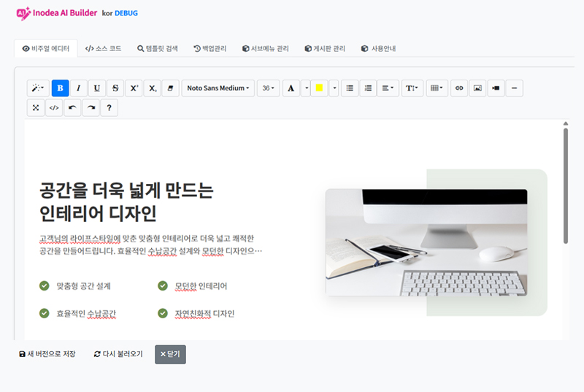
Task: Open the editor help question mark
Action: click(109, 108)
